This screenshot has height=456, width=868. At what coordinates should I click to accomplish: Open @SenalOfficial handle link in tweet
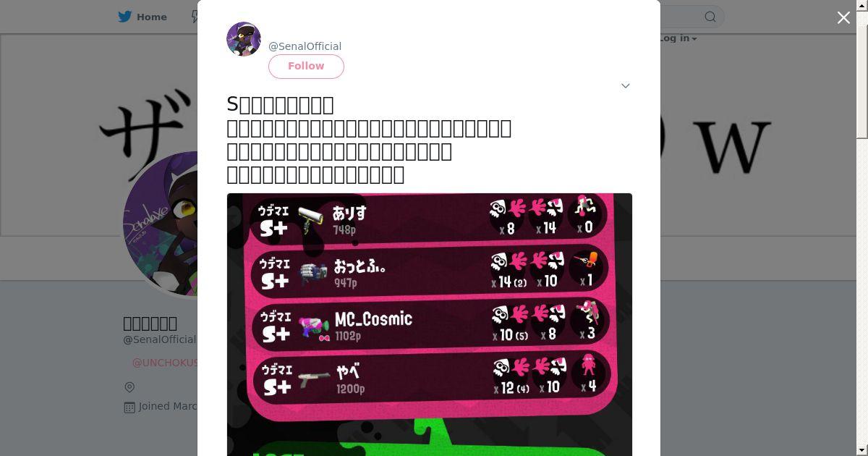click(x=305, y=46)
